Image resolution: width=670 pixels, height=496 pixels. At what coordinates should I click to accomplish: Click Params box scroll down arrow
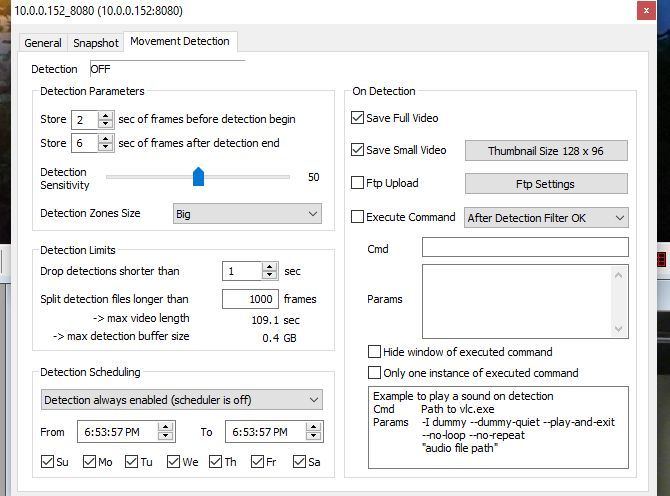point(618,329)
